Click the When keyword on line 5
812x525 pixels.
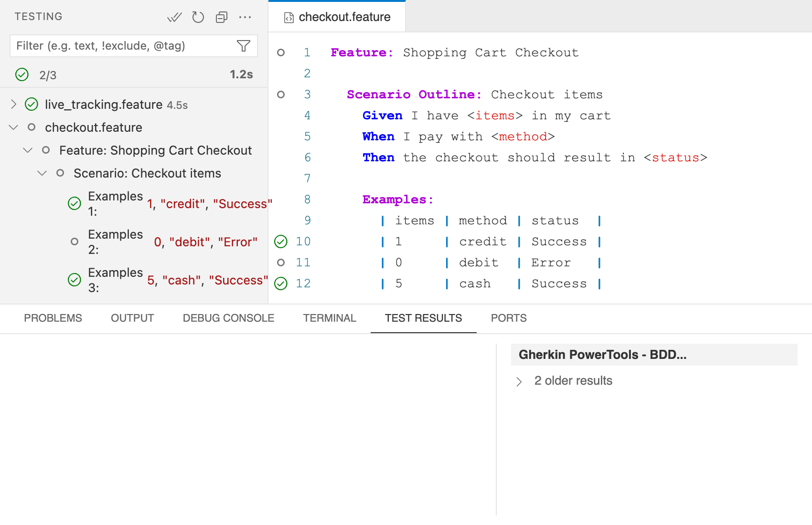379,136
